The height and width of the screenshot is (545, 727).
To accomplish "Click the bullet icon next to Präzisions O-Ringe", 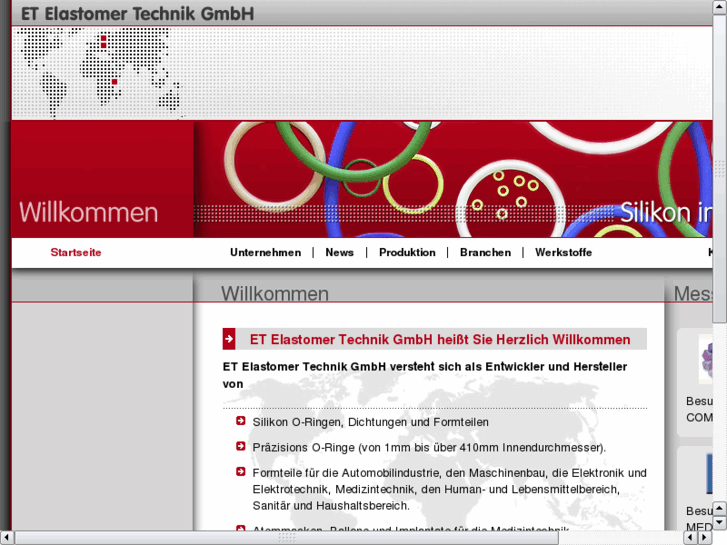I will click(241, 446).
